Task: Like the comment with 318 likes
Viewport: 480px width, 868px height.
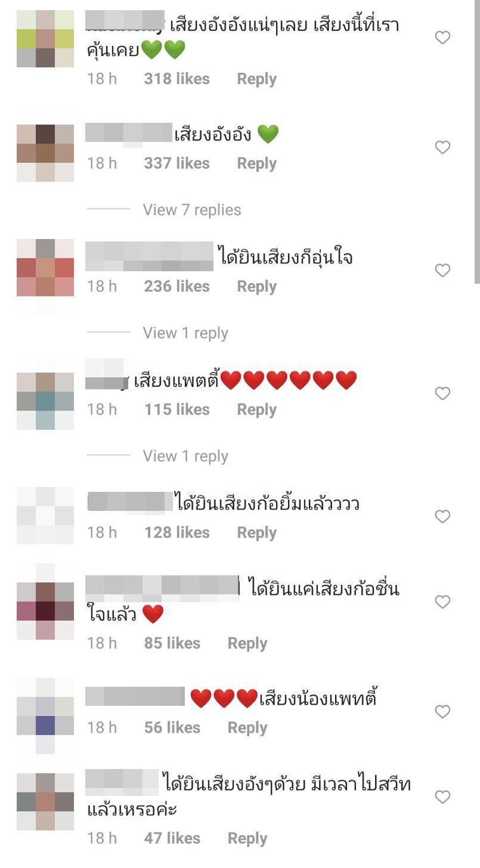Action: [x=442, y=38]
